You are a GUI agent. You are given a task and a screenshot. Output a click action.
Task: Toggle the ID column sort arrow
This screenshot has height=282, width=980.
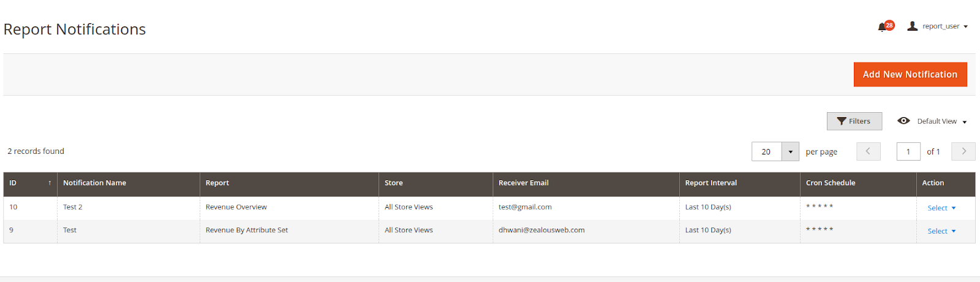pos(50,183)
